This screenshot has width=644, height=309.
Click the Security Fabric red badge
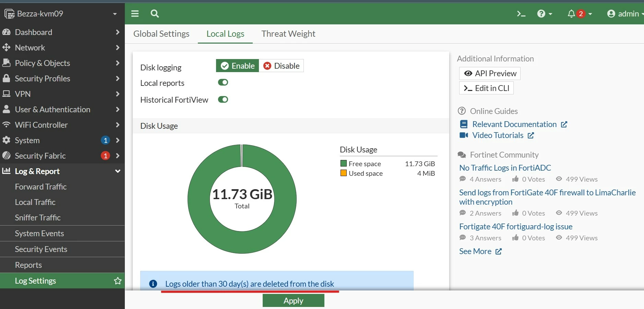coord(106,156)
